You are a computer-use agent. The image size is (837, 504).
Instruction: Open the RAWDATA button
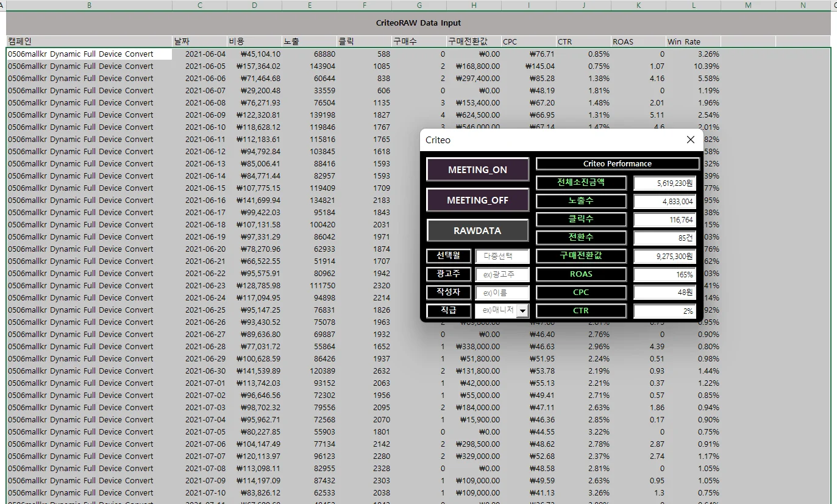coord(477,231)
